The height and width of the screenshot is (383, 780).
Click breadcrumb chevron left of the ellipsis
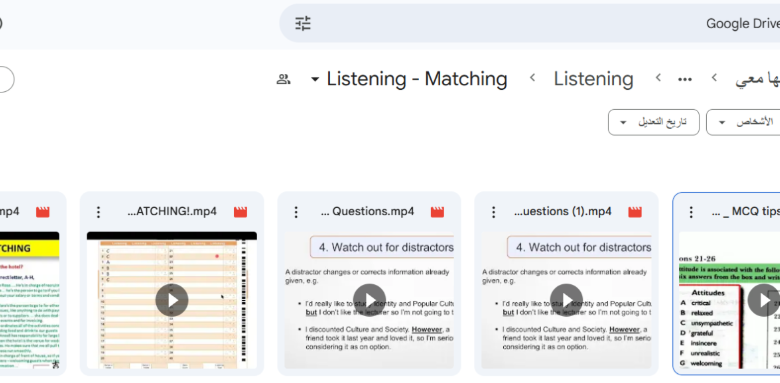click(x=658, y=78)
